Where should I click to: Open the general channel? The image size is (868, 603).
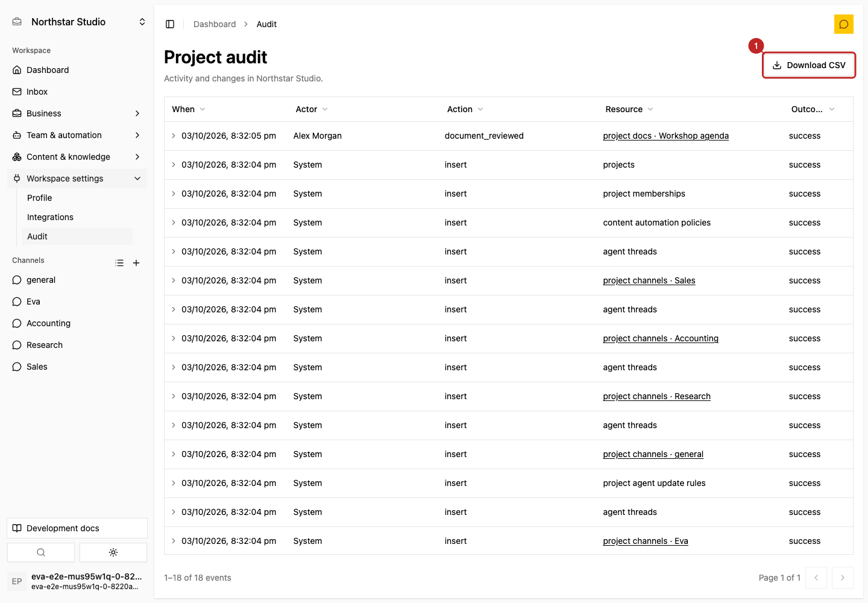click(x=77, y=280)
